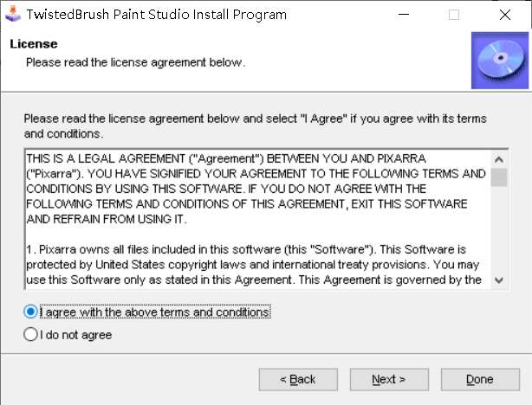Click the license scrollbar down arrow

tap(499, 280)
